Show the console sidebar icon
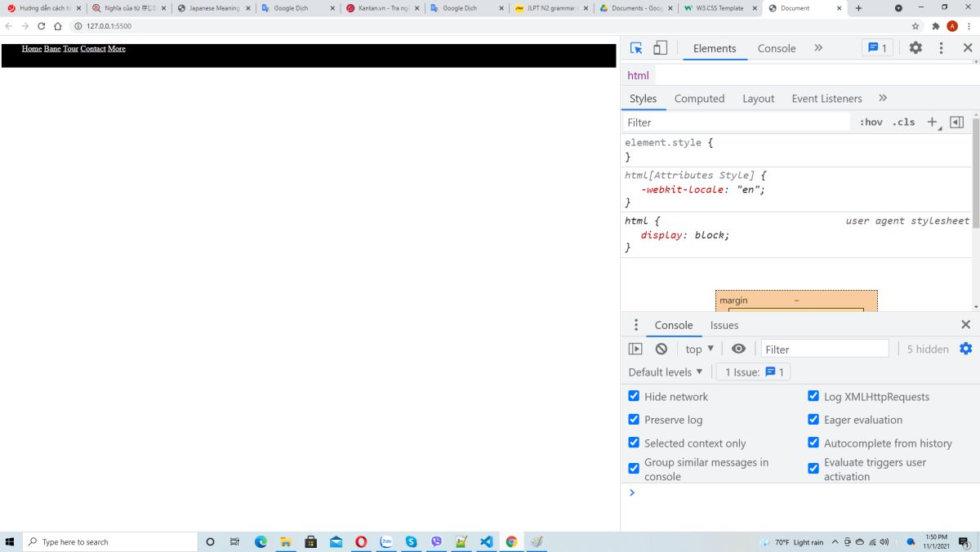The height and width of the screenshot is (552, 980). coord(635,349)
